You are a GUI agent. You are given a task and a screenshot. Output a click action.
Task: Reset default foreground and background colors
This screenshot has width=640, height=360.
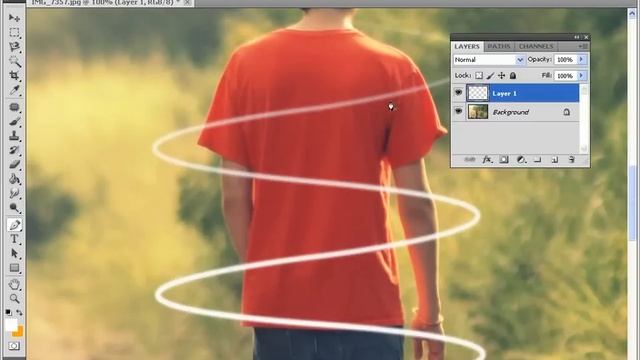[x=8, y=313]
